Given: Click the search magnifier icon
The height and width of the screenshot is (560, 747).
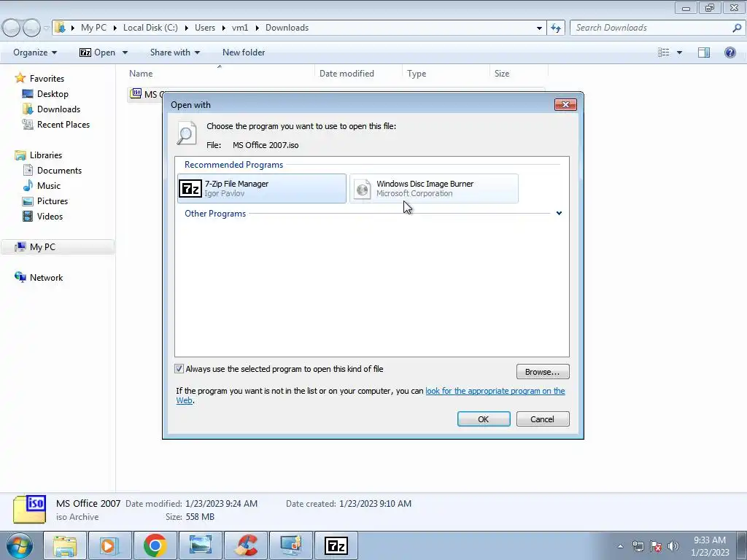Looking at the screenshot, I should tap(737, 28).
